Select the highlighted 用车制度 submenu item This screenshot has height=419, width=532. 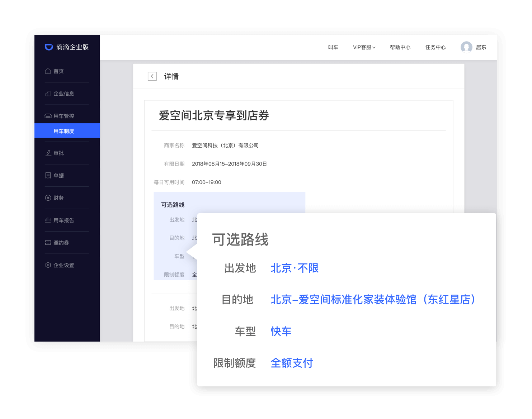pyautogui.click(x=64, y=131)
